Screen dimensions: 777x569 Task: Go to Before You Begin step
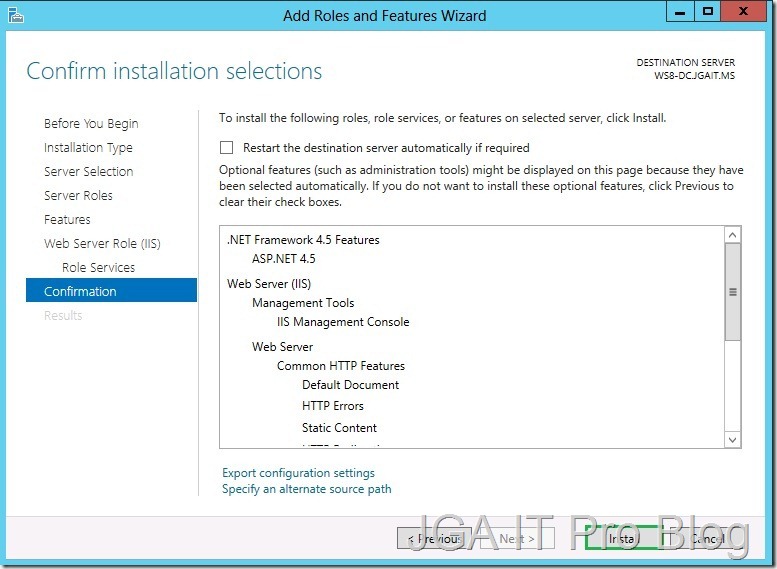tap(91, 124)
